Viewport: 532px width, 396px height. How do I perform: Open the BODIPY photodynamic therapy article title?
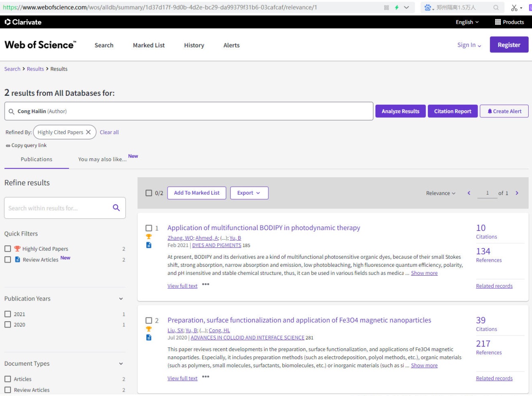tap(264, 228)
